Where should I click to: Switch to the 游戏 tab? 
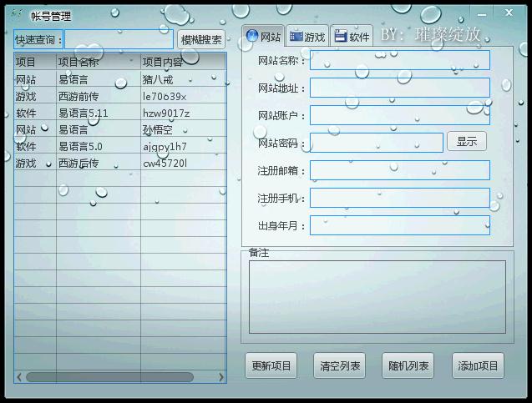307,36
